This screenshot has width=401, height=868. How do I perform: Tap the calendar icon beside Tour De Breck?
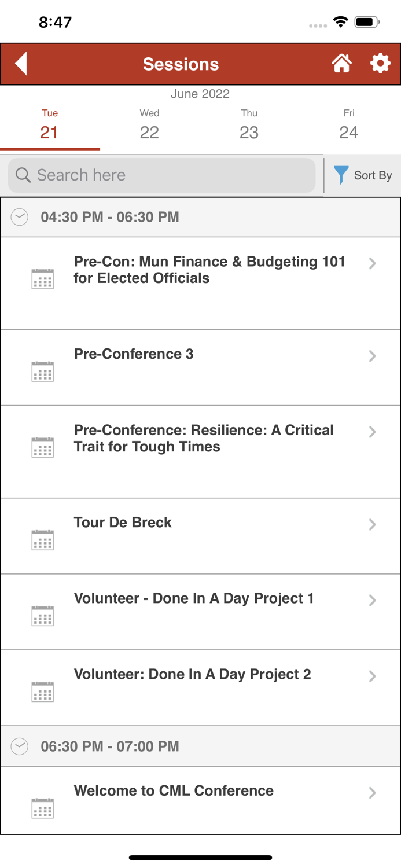(x=42, y=539)
